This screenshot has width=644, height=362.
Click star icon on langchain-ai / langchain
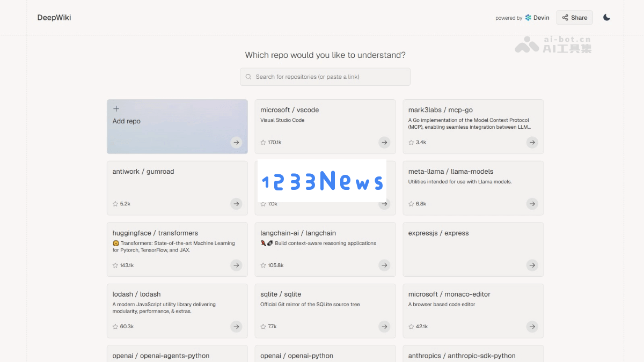(x=263, y=265)
